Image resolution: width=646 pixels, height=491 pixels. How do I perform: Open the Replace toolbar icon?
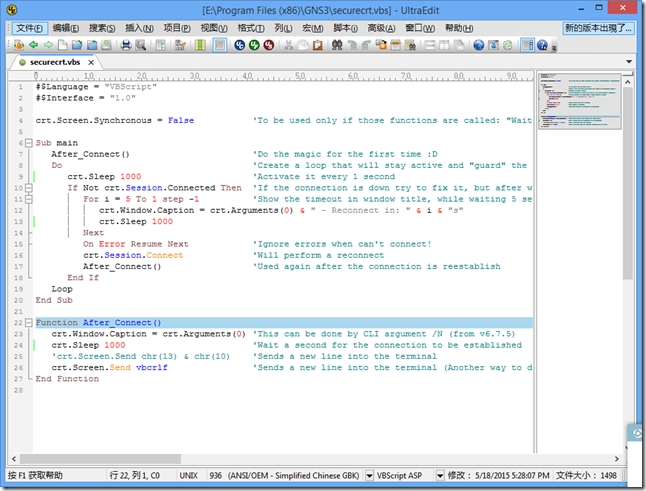pyautogui.click(x=381, y=45)
